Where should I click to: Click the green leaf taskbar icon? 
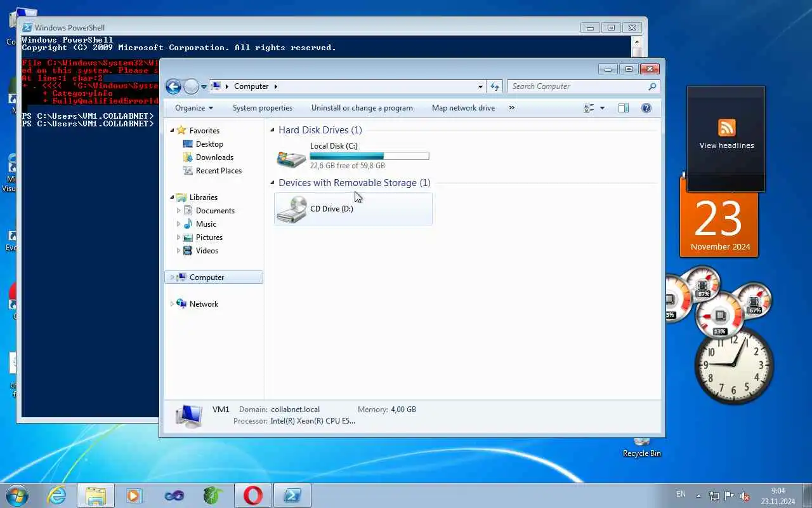(x=213, y=495)
